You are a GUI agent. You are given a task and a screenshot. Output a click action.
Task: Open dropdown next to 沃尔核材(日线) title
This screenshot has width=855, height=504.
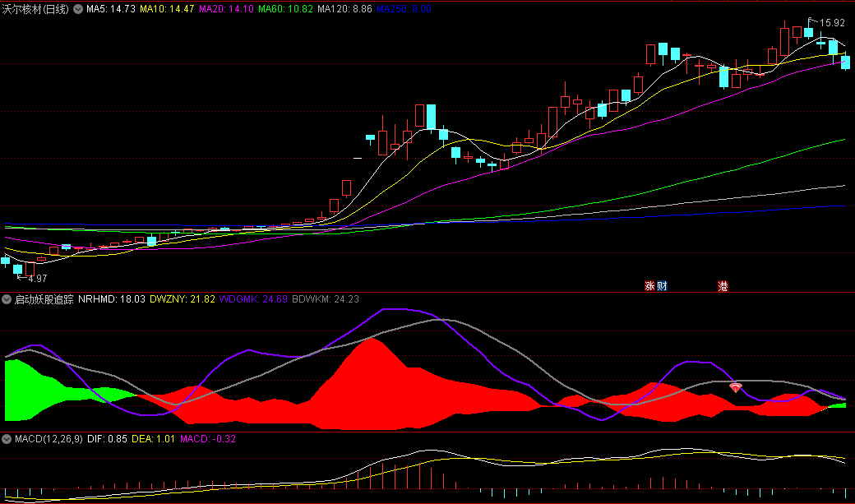click(x=78, y=9)
